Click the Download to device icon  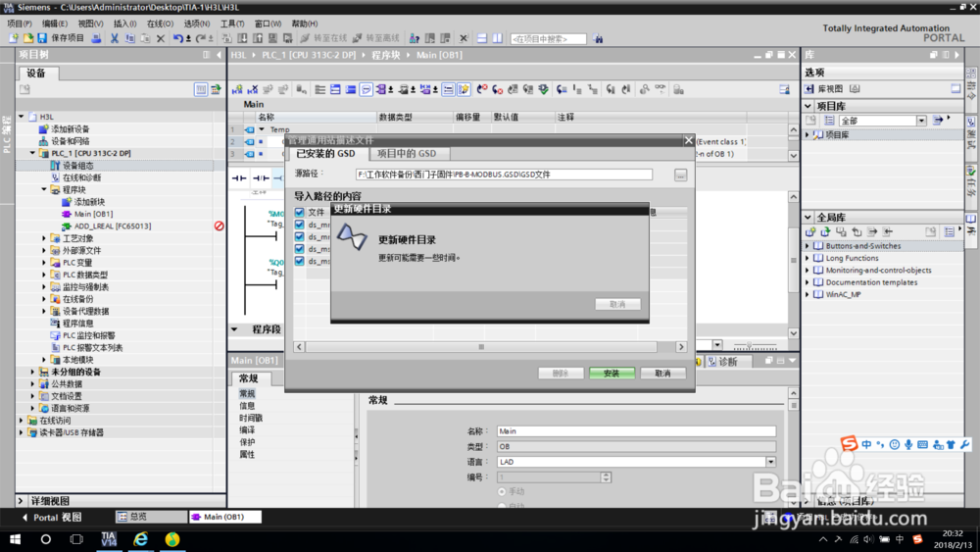pyautogui.click(x=242, y=38)
